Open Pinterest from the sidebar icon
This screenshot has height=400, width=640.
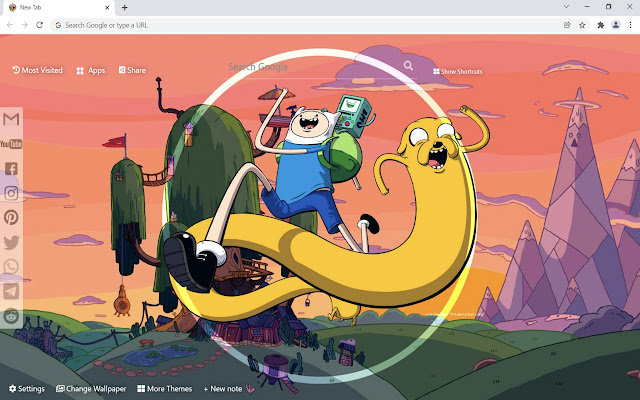tap(11, 217)
